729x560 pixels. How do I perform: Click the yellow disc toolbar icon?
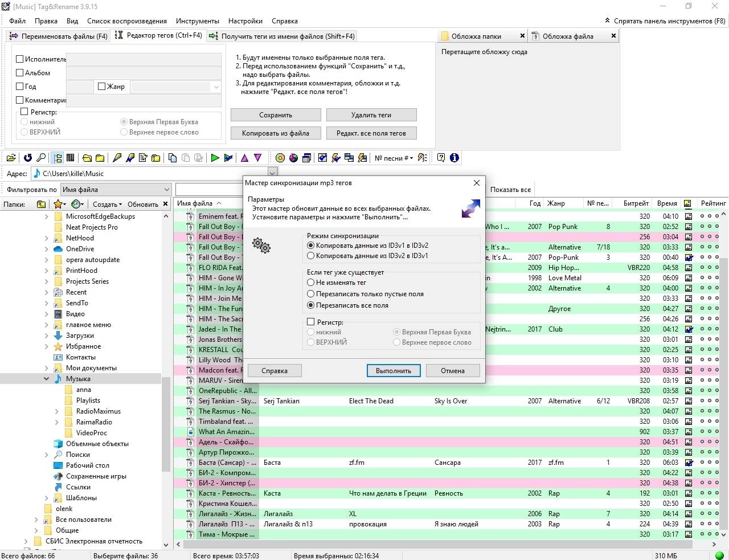click(x=280, y=158)
